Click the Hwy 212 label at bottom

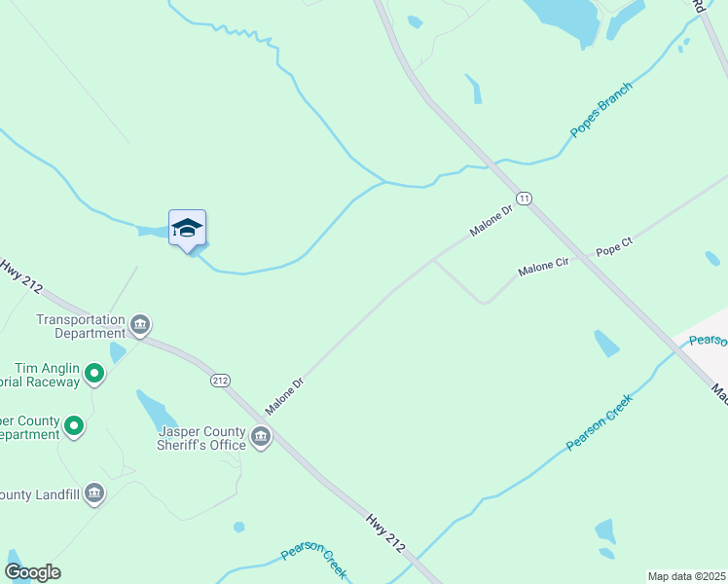[385, 533]
